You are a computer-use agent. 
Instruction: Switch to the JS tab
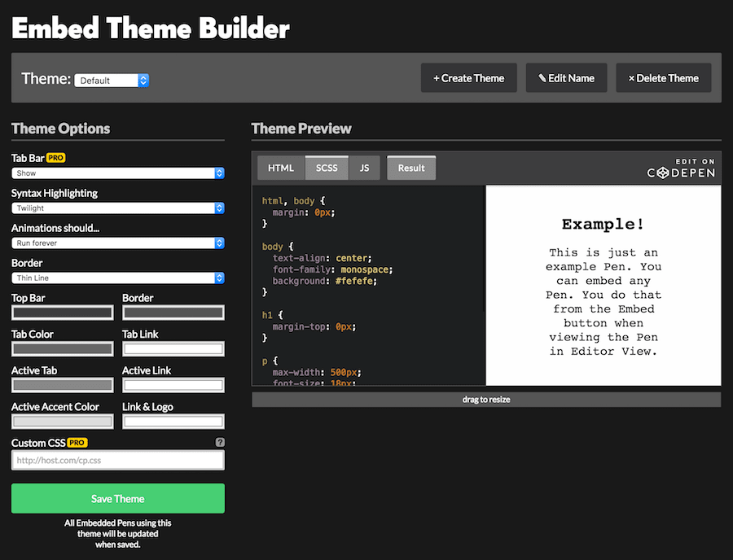click(x=364, y=168)
